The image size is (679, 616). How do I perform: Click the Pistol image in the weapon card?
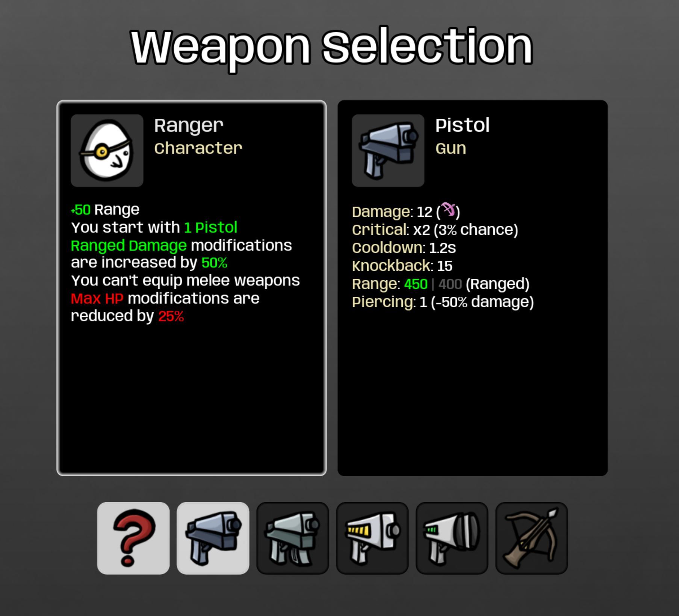click(388, 151)
